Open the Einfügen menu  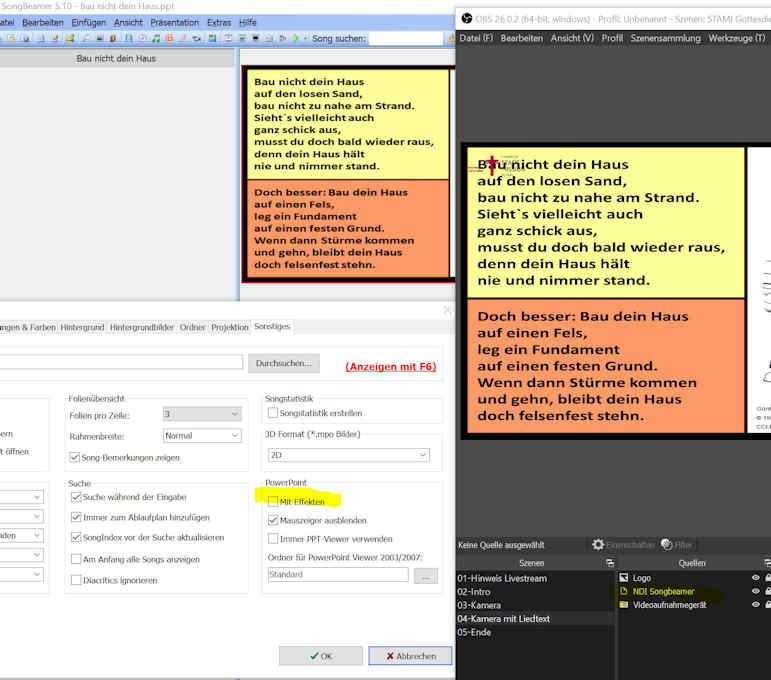pyautogui.click(x=89, y=22)
